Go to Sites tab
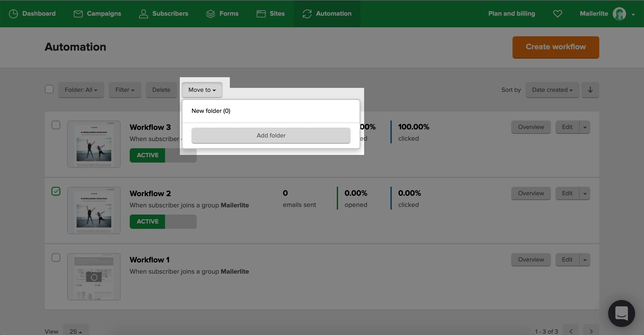 coord(271,14)
